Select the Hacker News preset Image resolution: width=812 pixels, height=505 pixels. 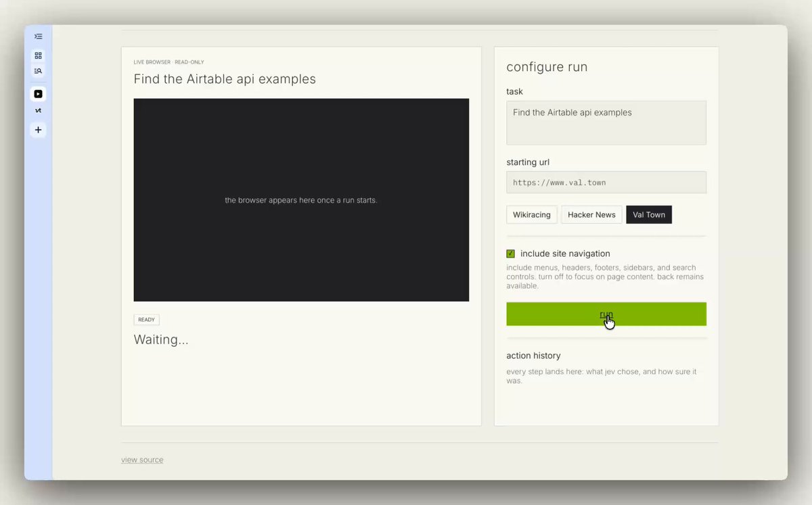pos(591,215)
